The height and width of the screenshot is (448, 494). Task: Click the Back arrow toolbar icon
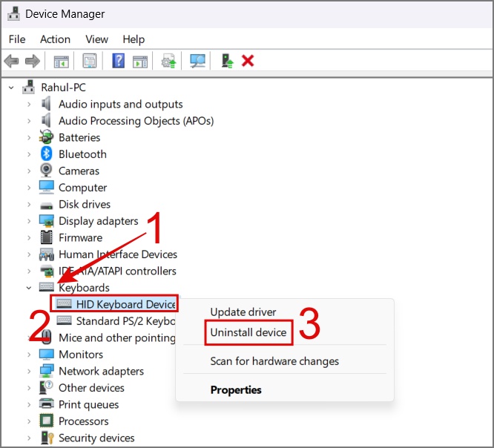click(x=12, y=61)
